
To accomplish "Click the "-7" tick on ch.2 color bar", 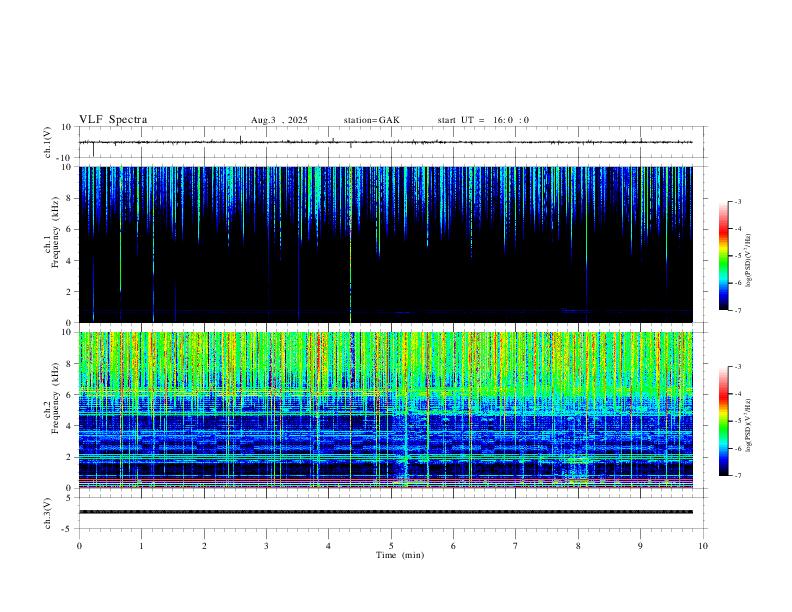I will coord(737,476).
